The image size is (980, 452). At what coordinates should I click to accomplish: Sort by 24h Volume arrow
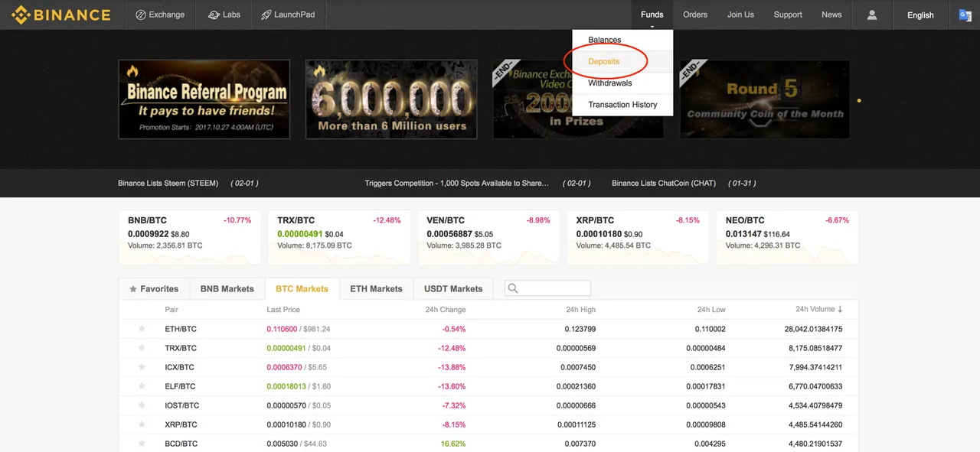coord(840,310)
